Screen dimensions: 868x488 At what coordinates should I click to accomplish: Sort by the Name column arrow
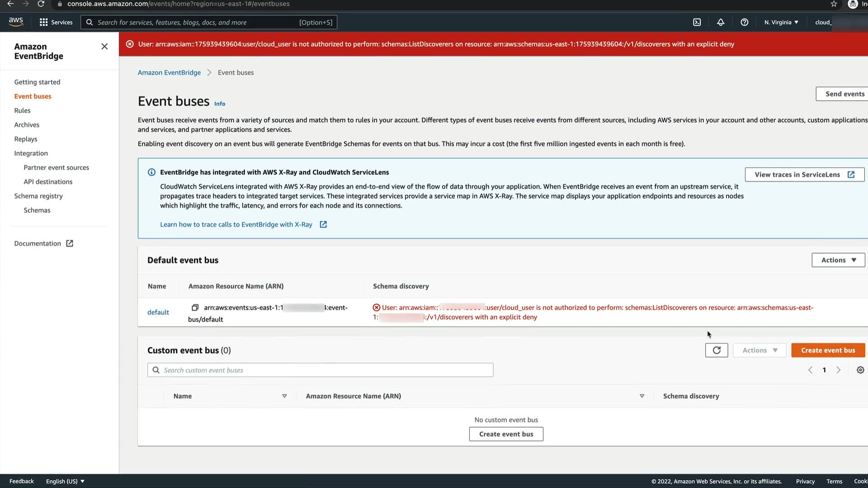pos(284,396)
